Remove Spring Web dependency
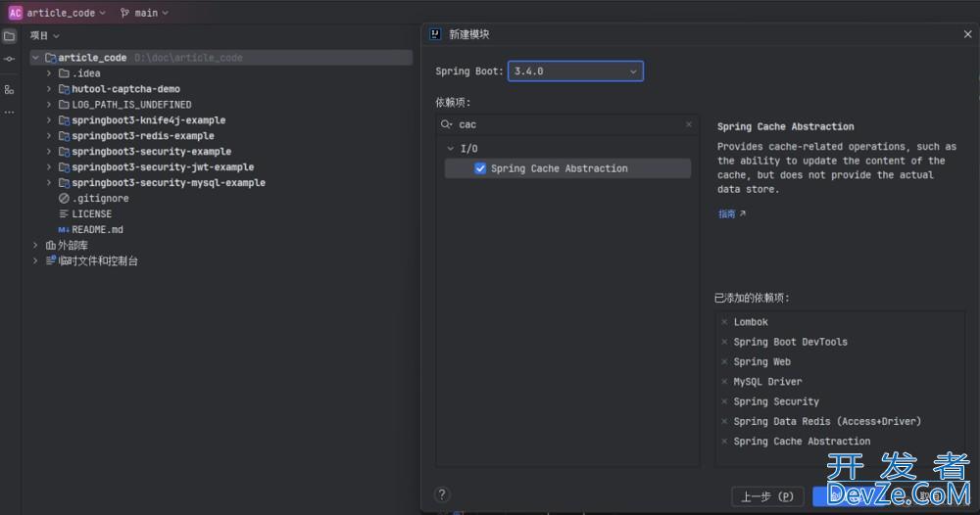Screen dimensions: 980x515 [724, 362]
